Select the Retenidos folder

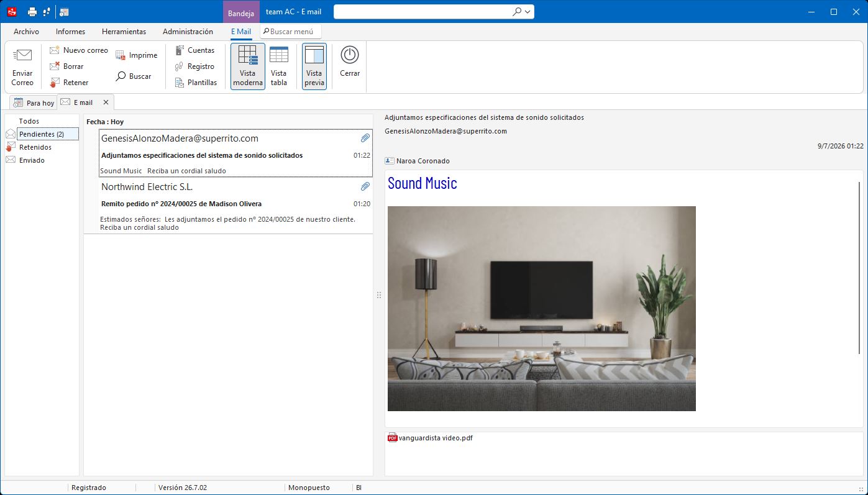point(35,147)
